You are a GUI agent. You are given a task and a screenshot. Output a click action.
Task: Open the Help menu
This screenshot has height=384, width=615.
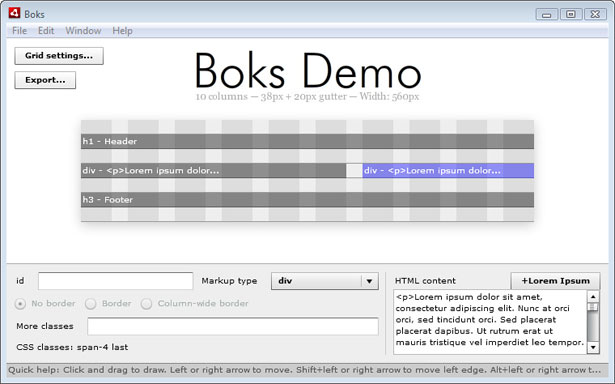tap(122, 31)
